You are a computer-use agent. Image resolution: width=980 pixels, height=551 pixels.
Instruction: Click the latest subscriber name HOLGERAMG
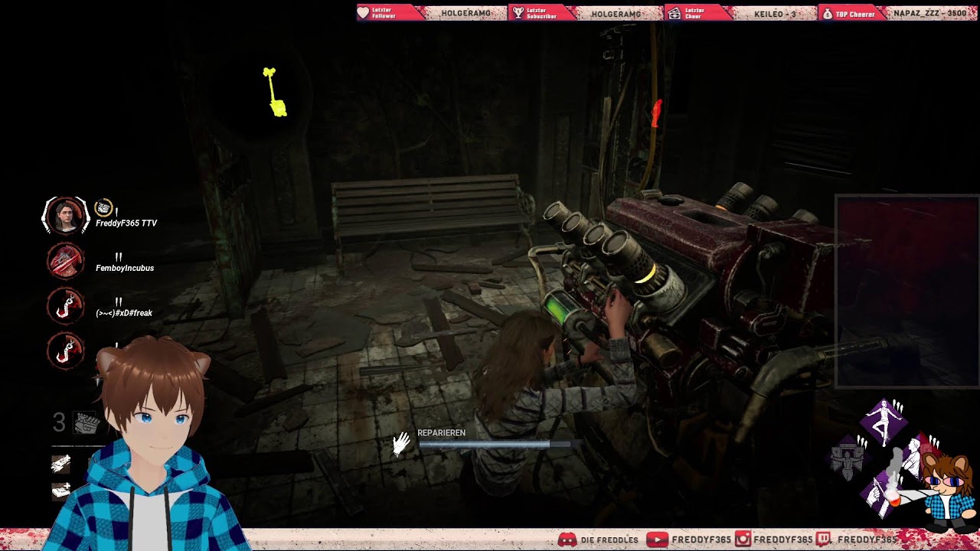[616, 14]
